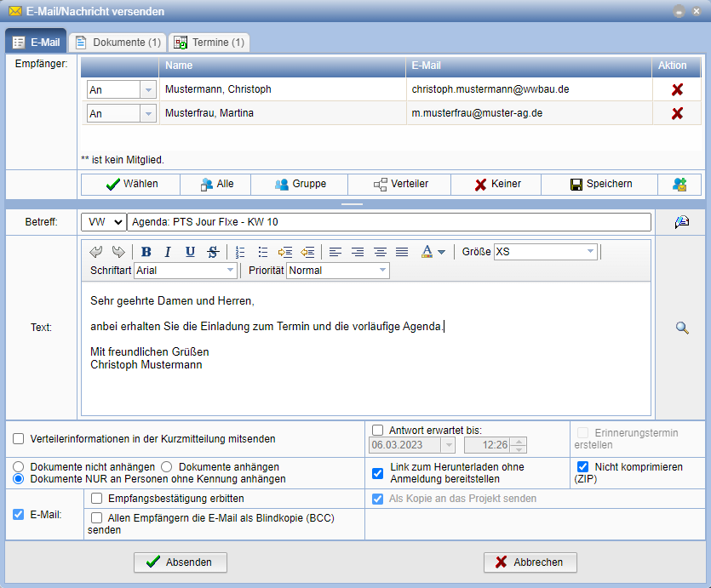Open the VW subject prefix dropdown
Screen dimensions: 711x588
(x=102, y=222)
